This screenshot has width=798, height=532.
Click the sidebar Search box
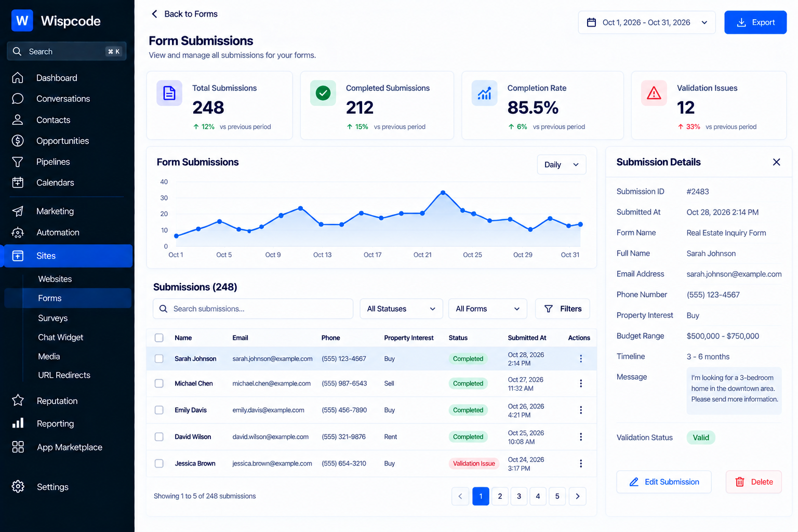pyautogui.click(x=66, y=51)
